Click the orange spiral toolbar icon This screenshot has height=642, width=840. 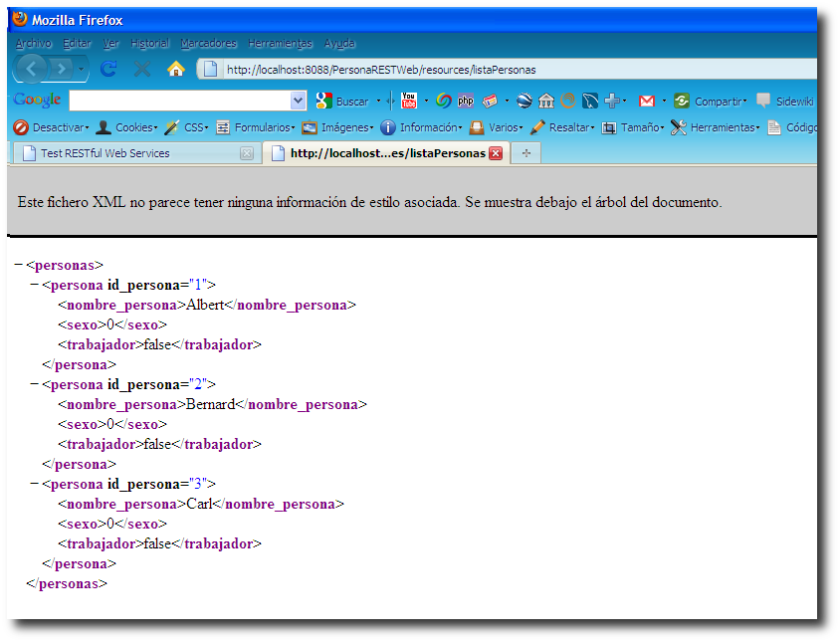click(568, 101)
